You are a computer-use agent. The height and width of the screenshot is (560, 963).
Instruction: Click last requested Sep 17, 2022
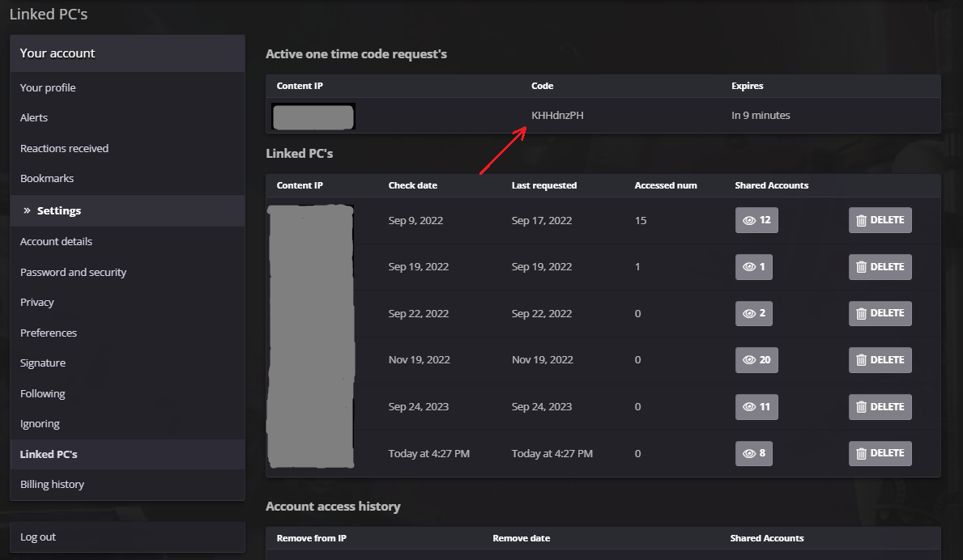click(x=542, y=220)
